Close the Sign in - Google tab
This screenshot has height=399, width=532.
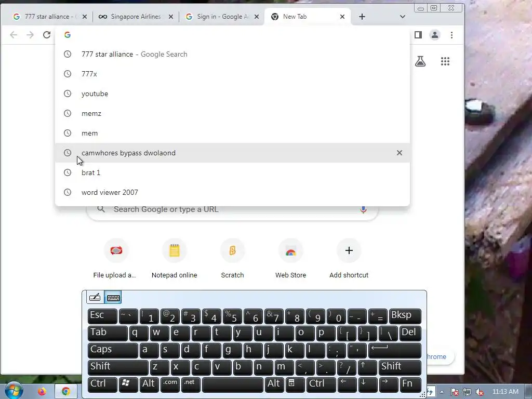pos(257,17)
